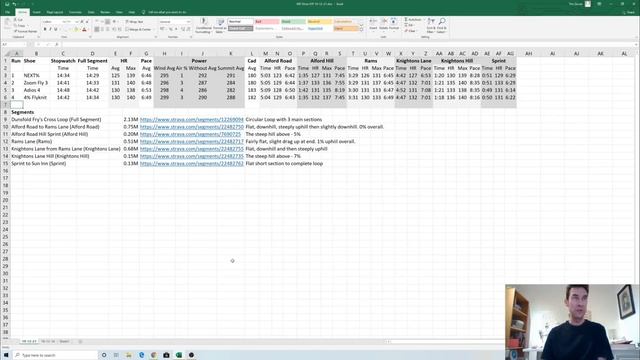Open Format as Table menu
Image resolution: width=640 pixels, height=360 pixels.
(220, 26)
